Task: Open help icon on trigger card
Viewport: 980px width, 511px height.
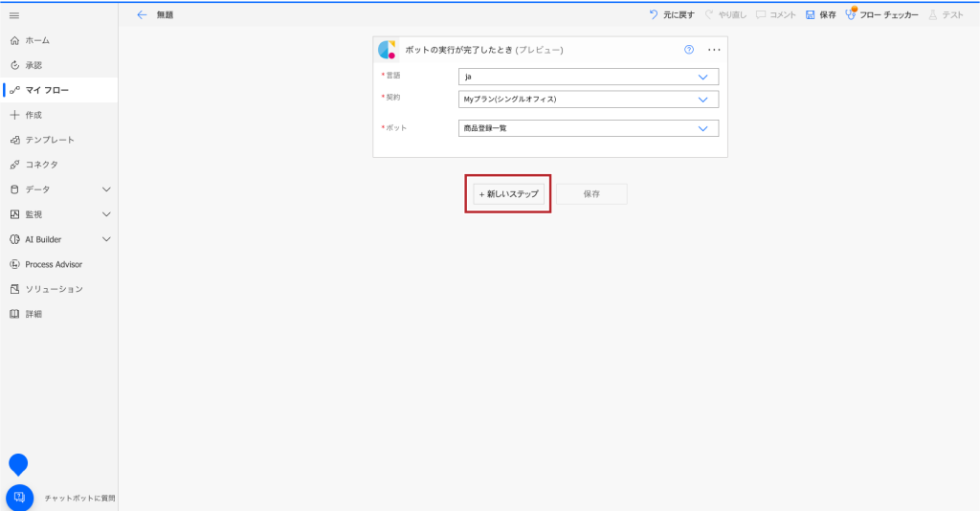Action: 689,50
